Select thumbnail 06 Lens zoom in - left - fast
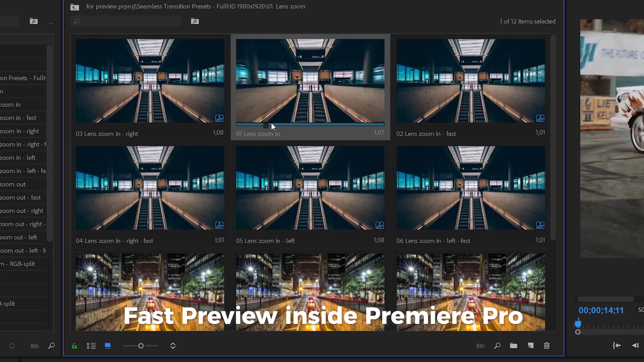 pyautogui.click(x=471, y=188)
